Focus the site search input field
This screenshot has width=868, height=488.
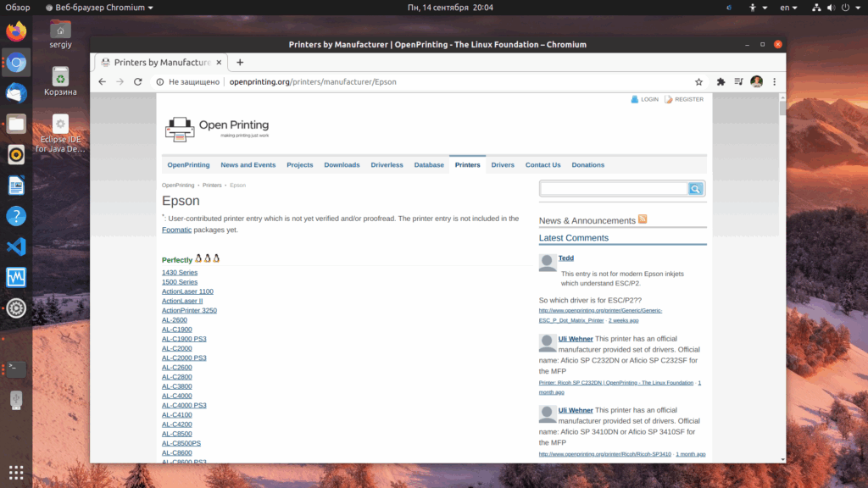(x=614, y=189)
